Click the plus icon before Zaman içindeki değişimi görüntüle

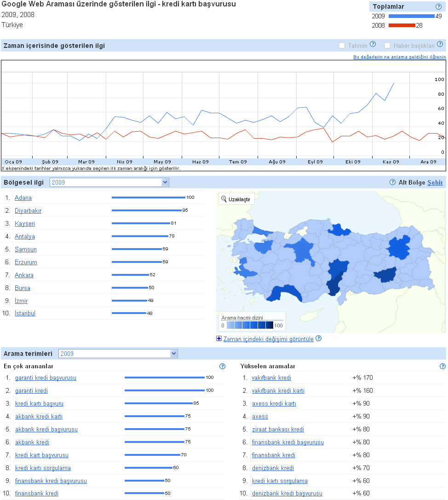[x=219, y=338]
